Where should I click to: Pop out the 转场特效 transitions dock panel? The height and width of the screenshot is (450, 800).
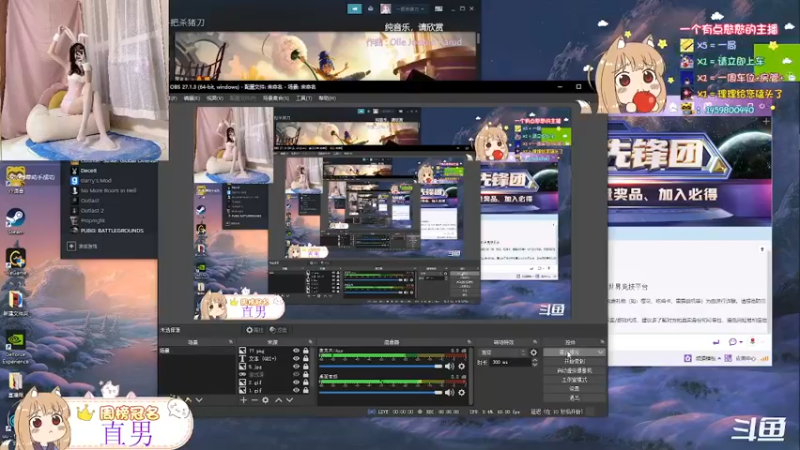[x=535, y=342]
